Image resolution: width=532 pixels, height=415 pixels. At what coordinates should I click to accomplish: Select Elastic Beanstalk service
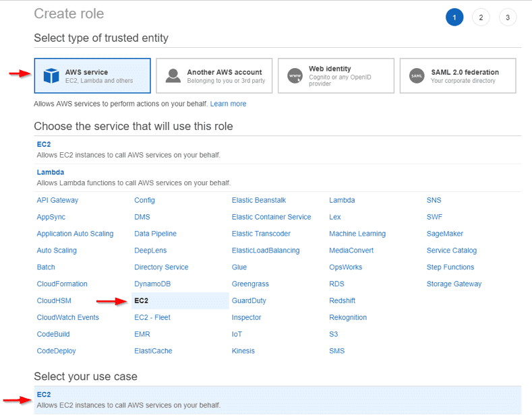[259, 200]
